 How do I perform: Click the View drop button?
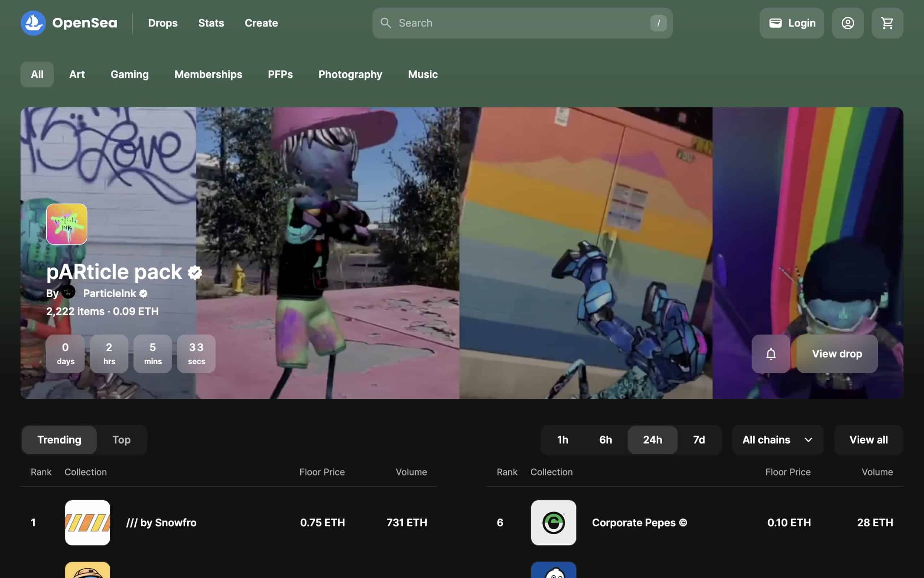pyautogui.click(x=837, y=354)
